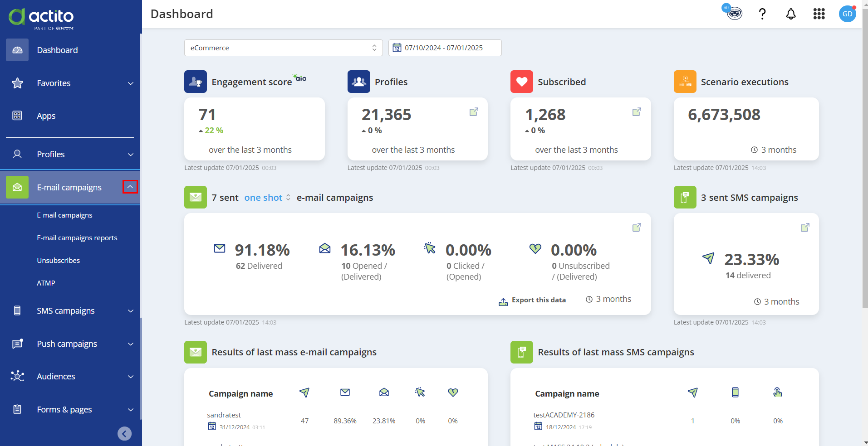The image size is (868, 446).
Task: Click the calendar icon in date range field
Action: tap(397, 48)
